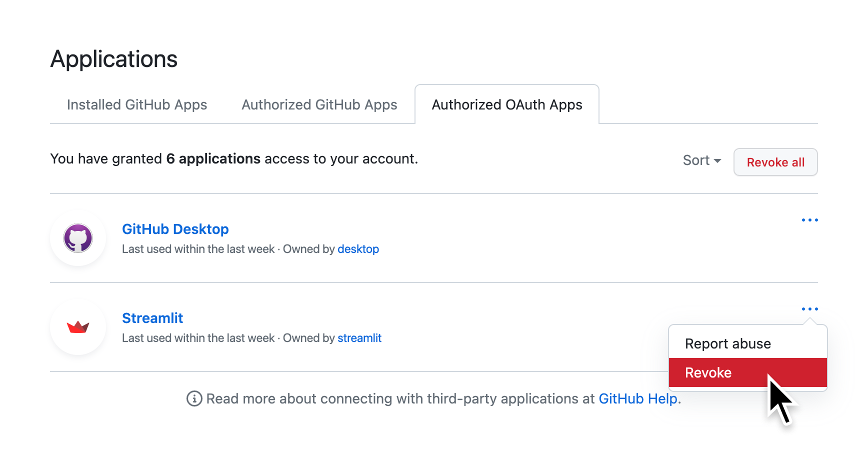Click the three-dot menu above the Revoke popup
The image size is (868, 454).
point(809,308)
